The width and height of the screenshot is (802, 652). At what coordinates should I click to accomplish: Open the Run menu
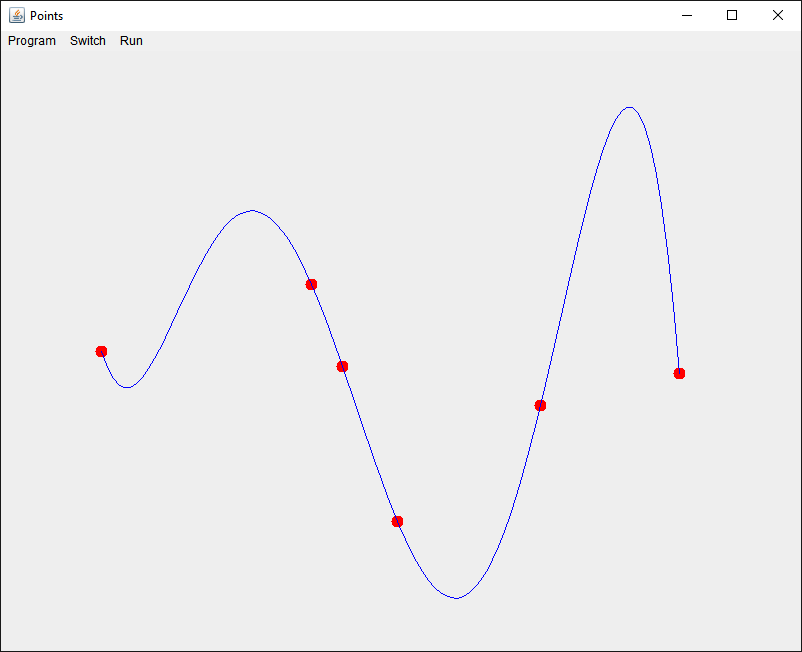pos(131,41)
